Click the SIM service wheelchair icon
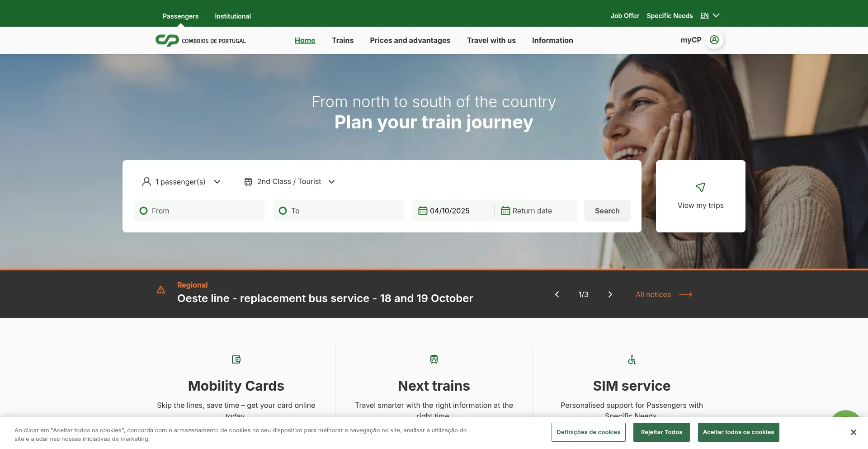The width and height of the screenshot is (868, 449). pyautogui.click(x=632, y=360)
